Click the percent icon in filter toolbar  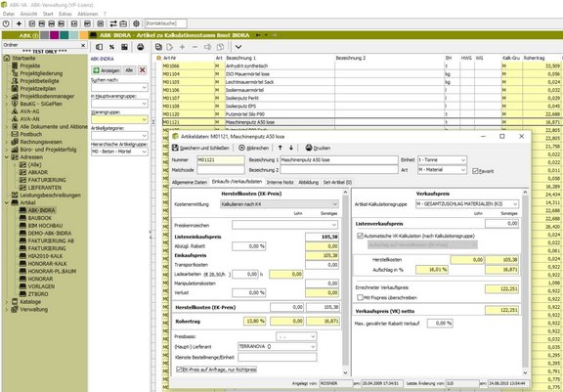111,47
